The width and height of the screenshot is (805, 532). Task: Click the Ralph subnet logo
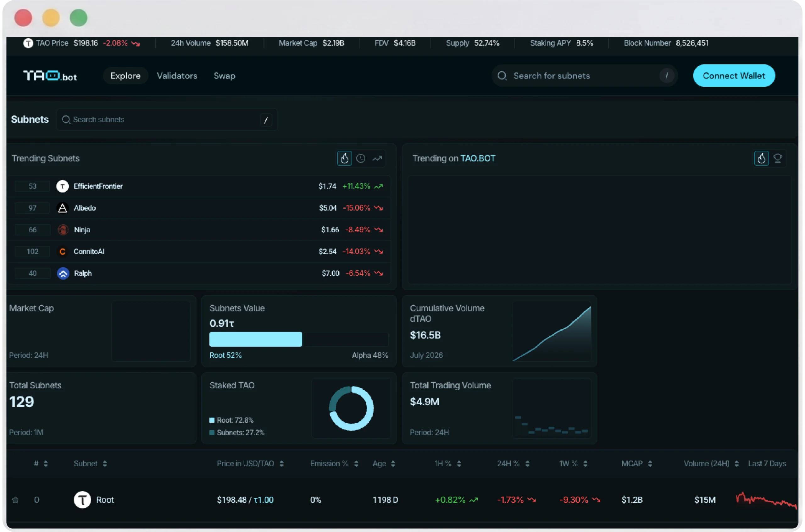coord(63,273)
